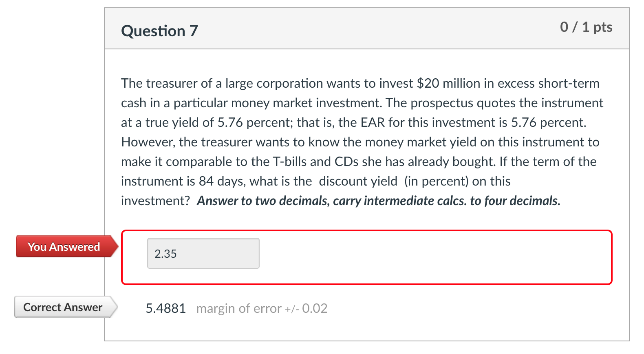Select the 0 / 1 pts score display
Viewport: 644px width, 354px height.
coord(587,27)
